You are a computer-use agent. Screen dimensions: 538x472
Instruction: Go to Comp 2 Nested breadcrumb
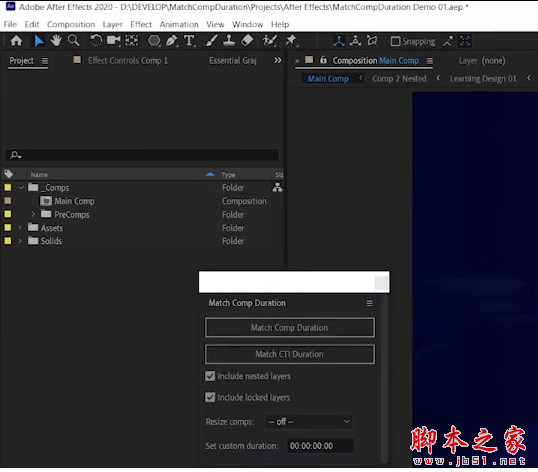point(399,79)
